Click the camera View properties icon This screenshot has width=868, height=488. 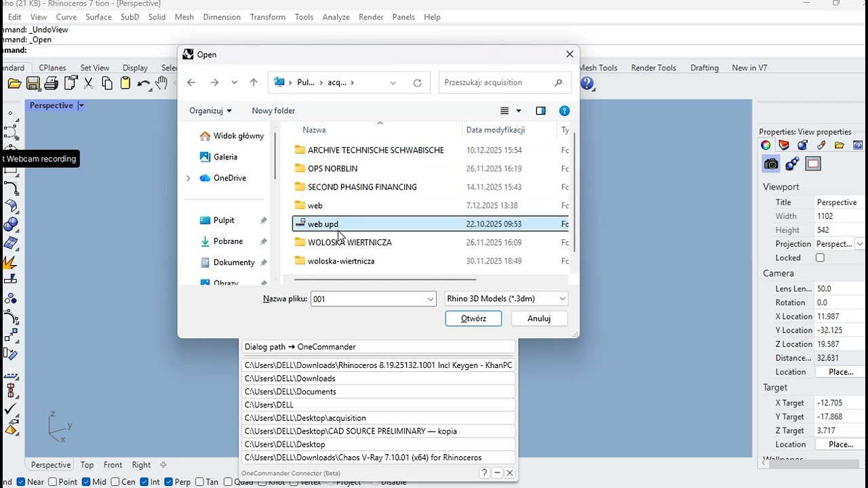pos(771,164)
